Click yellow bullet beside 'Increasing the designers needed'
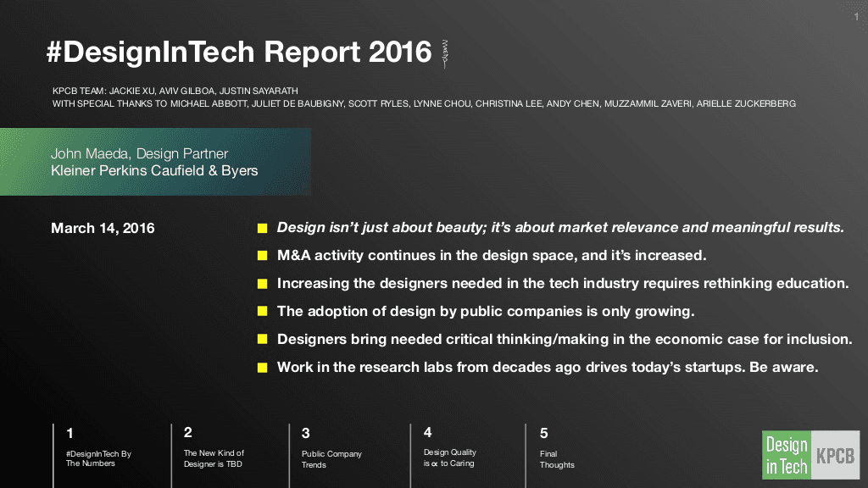The height and width of the screenshot is (488, 868). (263, 284)
